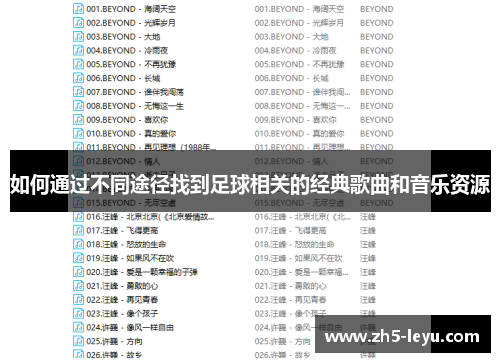Click the music icon of 024.许巍 - 像风一样自由

(78, 327)
